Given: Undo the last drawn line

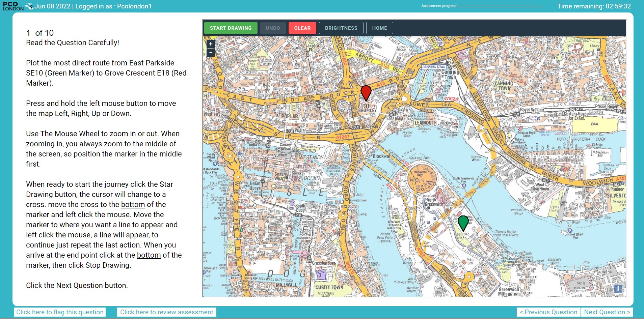Looking at the screenshot, I should (x=273, y=28).
